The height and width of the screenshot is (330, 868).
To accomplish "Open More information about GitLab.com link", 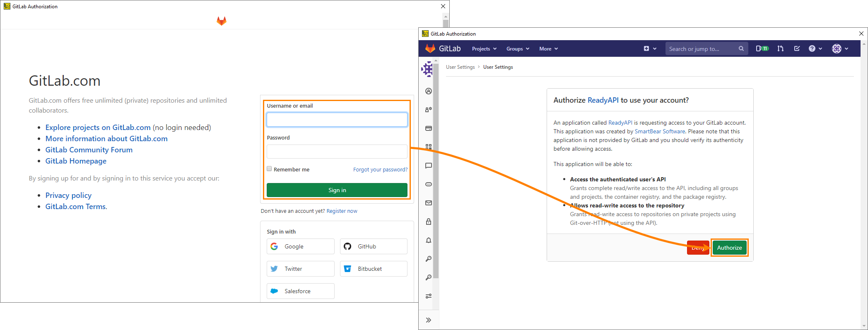I will (x=106, y=139).
